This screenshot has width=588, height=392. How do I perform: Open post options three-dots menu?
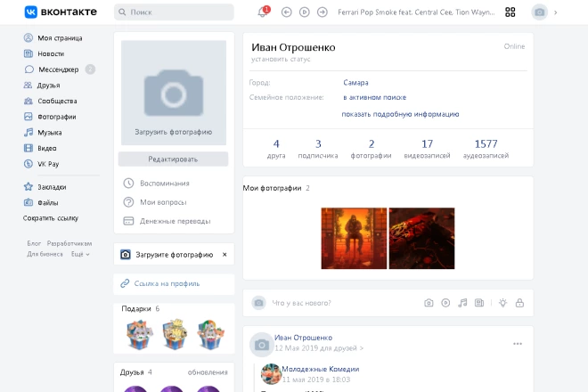(518, 344)
